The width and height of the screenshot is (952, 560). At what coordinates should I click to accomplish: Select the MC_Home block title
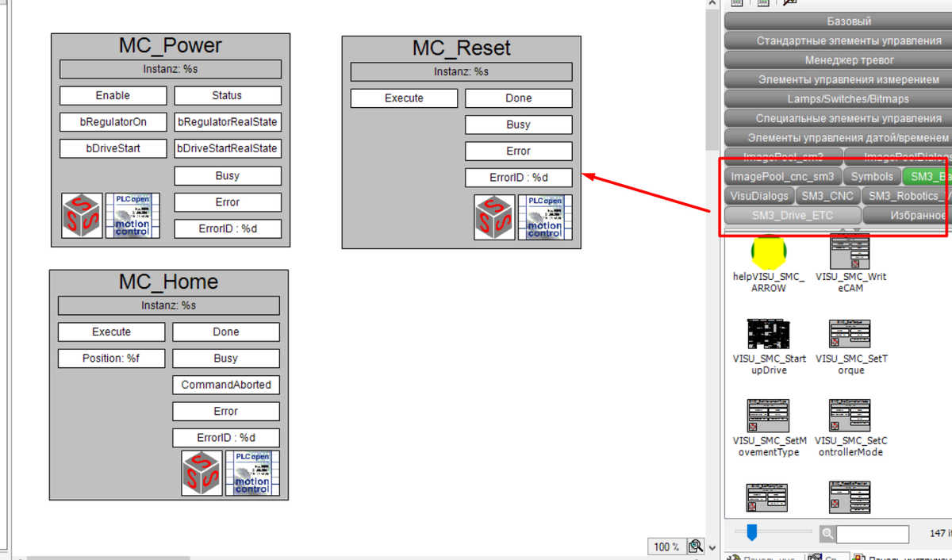point(168,282)
